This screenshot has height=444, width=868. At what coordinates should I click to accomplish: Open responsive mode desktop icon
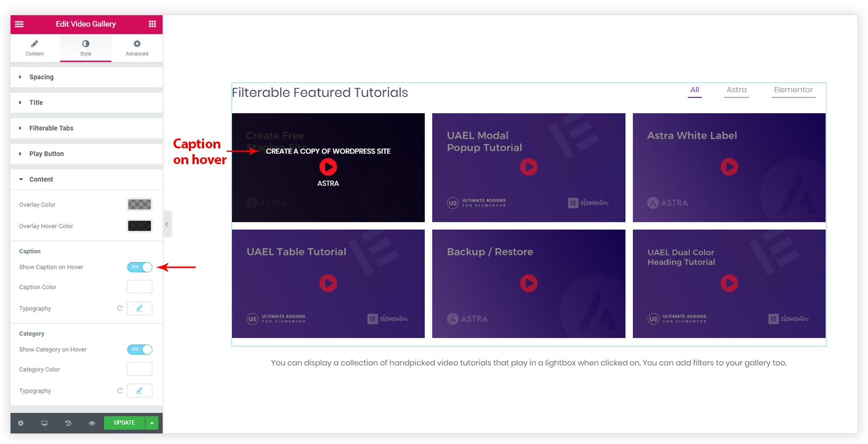[45, 423]
